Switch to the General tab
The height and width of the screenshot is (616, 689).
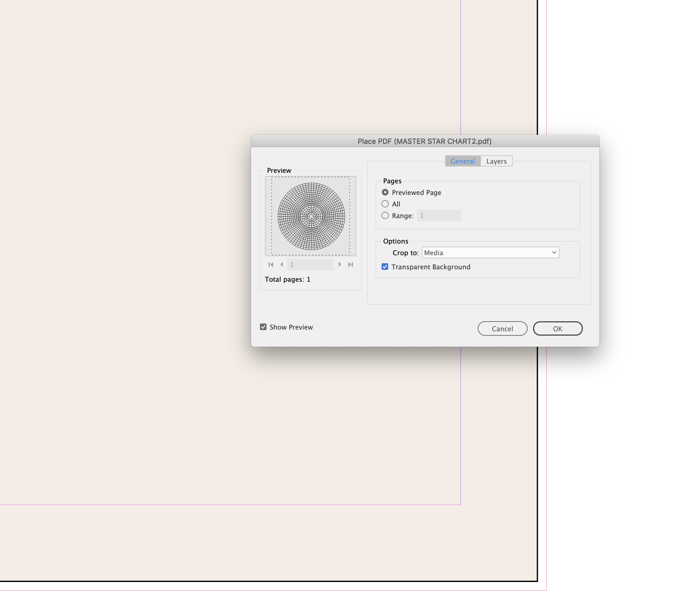(x=463, y=161)
